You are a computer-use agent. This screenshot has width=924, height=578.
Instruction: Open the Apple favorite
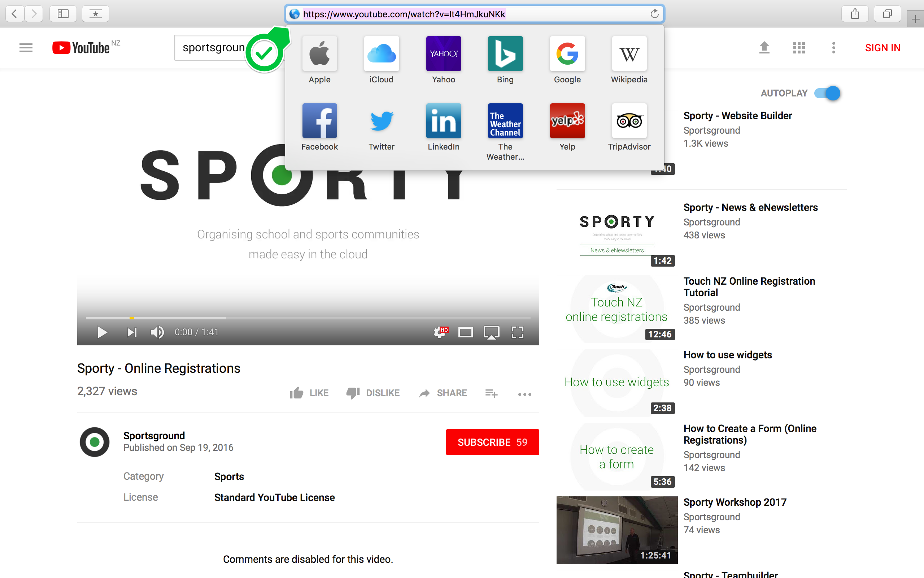coord(319,60)
